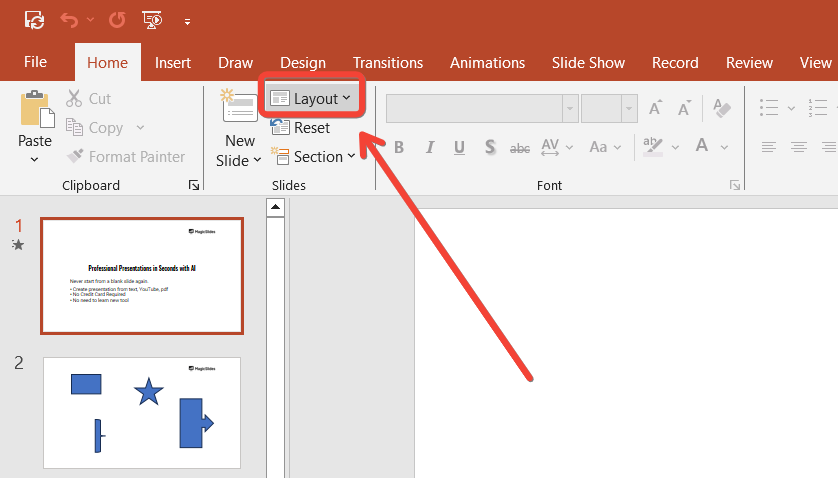Toggle strikethrough formatting
This screenshot has height=478, width=838.
pyautogui.click(x=520, y=148)
